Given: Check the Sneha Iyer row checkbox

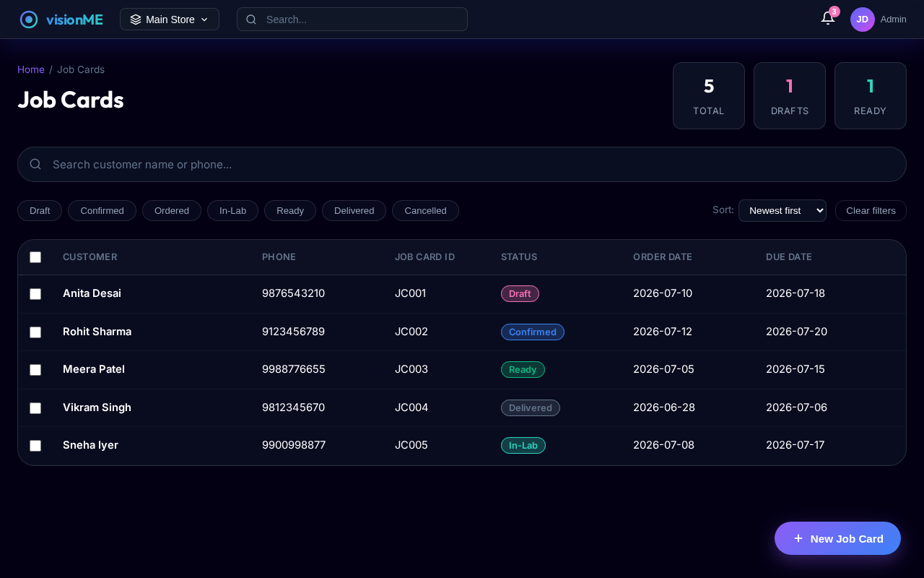Looking at the screenshot, I should click(35, 446).
